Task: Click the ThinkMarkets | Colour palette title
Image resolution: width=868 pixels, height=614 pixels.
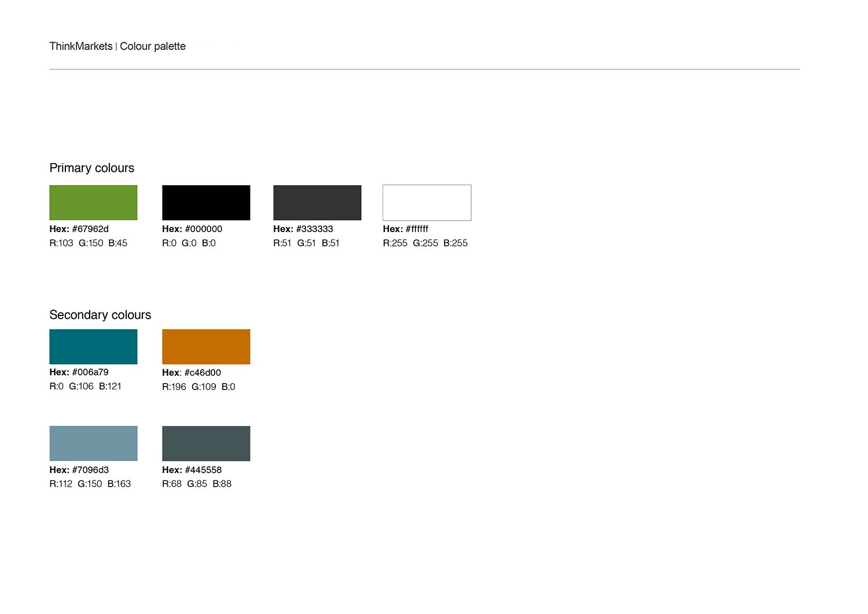Action: pos(117,46)
